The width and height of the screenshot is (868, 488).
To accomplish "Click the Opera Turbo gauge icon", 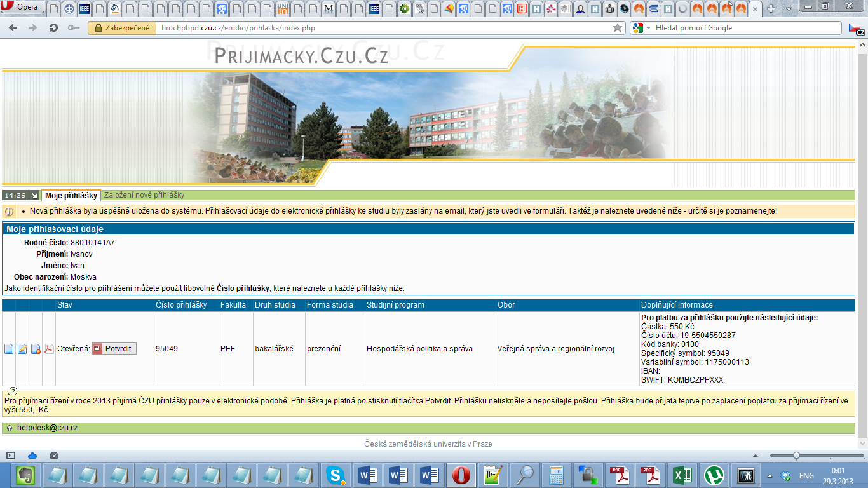I will coord(53,455).
